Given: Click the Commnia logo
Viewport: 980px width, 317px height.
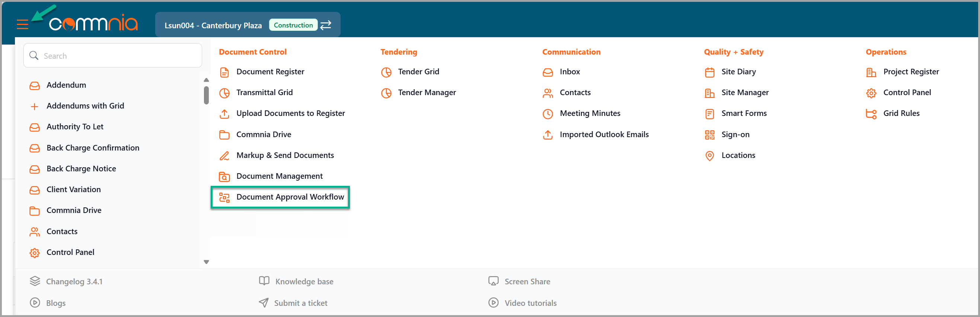Looking at the screenshot, I should pyautogui.click(x=93, y=23).
